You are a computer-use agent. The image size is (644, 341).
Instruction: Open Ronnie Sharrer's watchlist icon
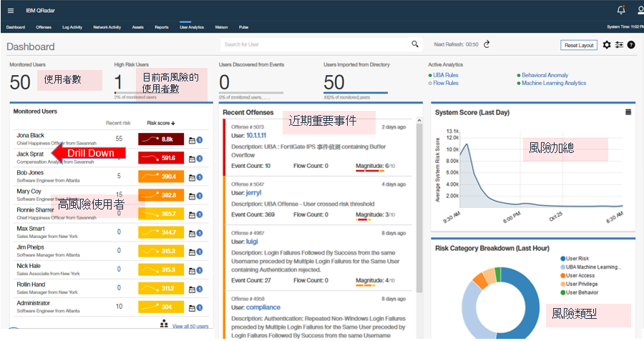192,214
